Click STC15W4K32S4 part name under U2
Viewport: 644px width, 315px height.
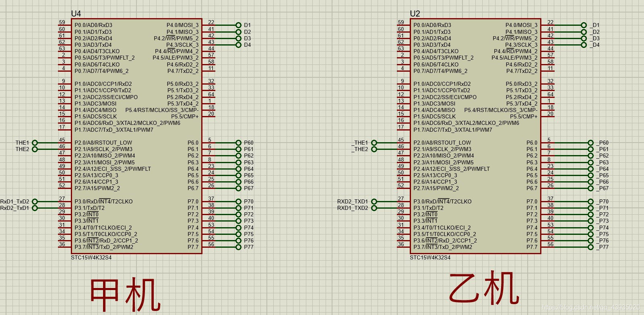pyautogui.click(x=430, y=257)
